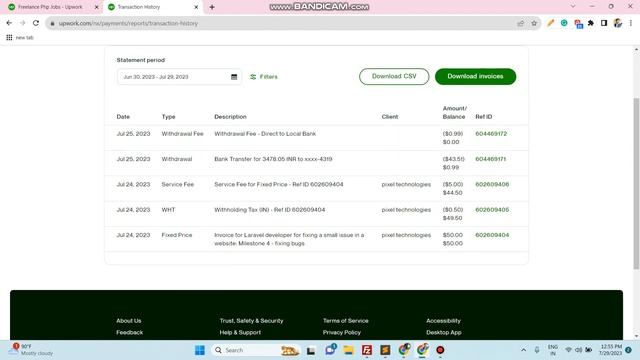The height and width of the screenshot is (360, 640).
Task: Click the taskbar Search box
Action: (255, 350)
